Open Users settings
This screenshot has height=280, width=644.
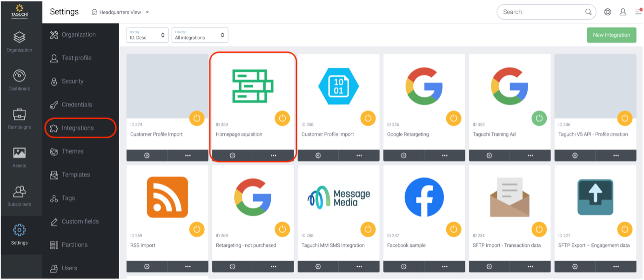[63, 268]
